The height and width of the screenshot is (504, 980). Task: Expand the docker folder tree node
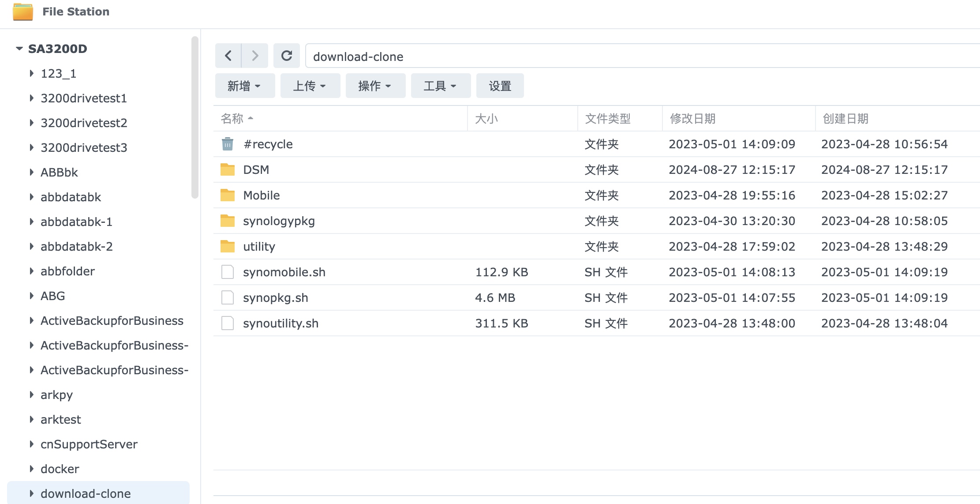tap(31, 469)
